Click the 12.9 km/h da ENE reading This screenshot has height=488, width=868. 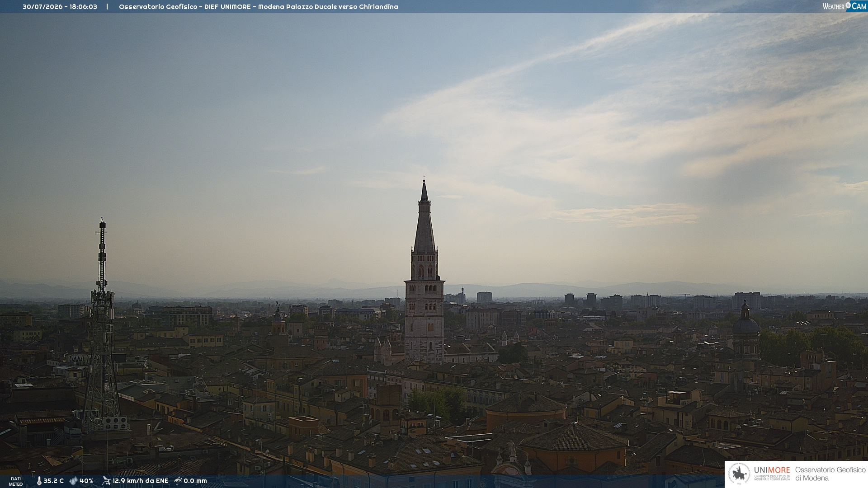(140, 481)
